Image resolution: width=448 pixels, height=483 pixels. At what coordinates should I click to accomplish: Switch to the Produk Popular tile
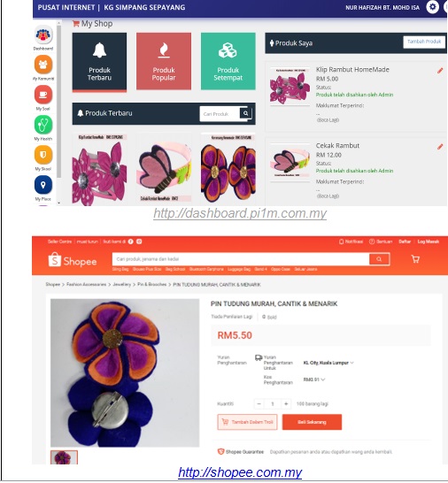[164, 61]
